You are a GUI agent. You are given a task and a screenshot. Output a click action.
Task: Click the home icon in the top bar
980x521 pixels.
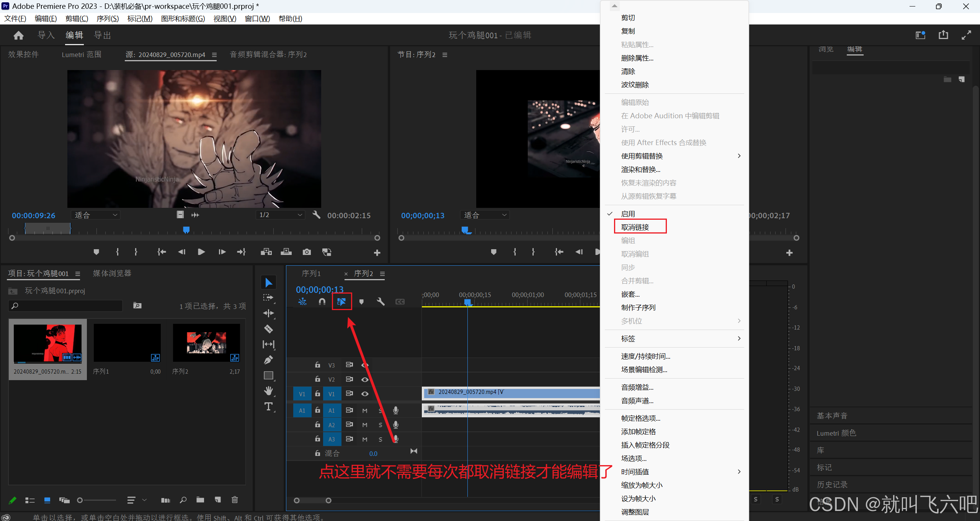(18, 36)
